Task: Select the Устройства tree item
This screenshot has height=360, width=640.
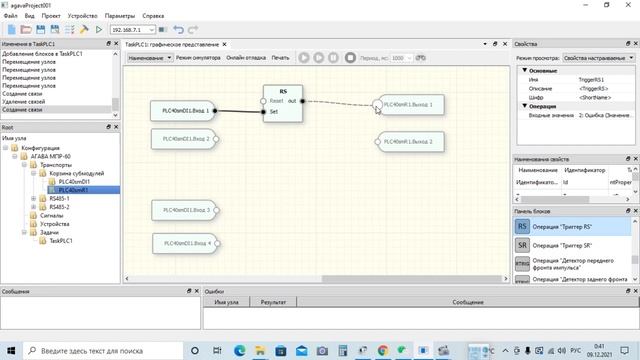Action: pos(55,224)
